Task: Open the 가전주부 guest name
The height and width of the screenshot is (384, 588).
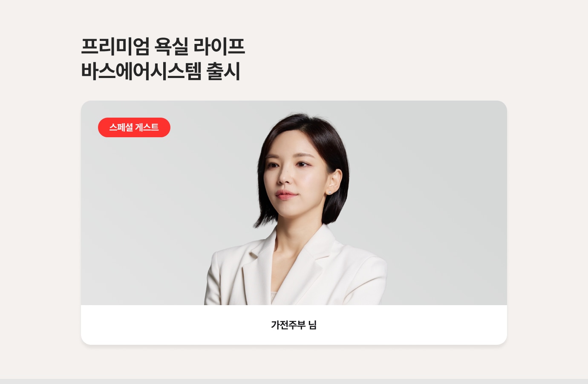Action: coord(288,325)
